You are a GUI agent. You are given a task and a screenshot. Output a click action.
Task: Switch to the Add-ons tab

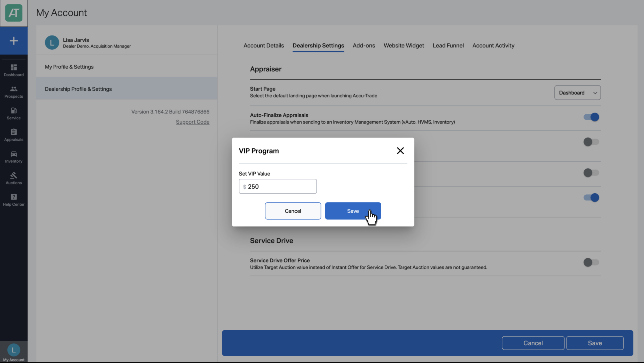pyautogui.click(x=364, y=46)
